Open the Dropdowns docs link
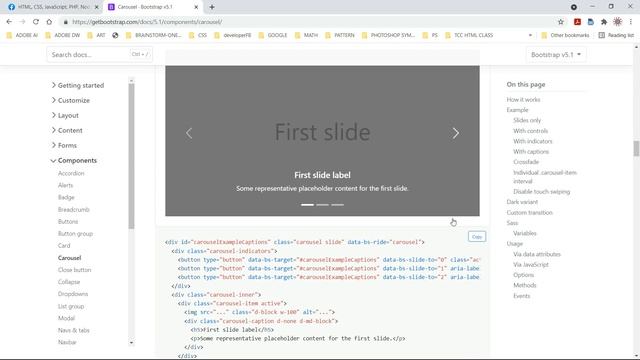Screen dimensions: 640x360 click(x=73, y=294)
